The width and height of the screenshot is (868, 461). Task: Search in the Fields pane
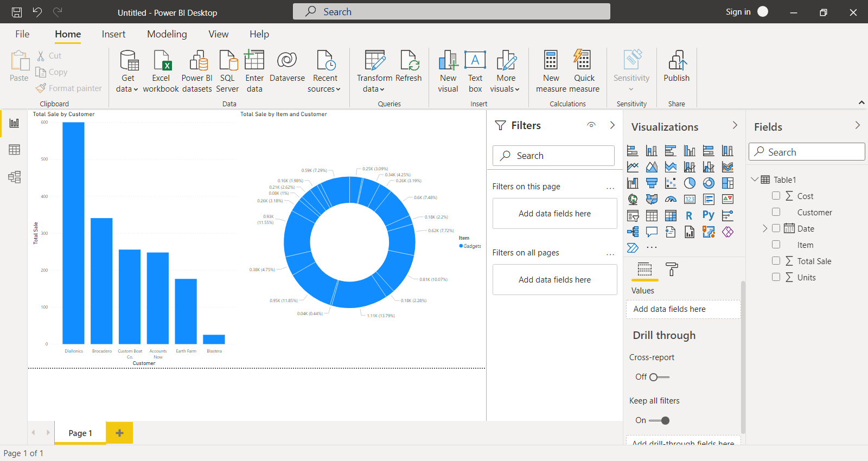[x=807, y=152]
